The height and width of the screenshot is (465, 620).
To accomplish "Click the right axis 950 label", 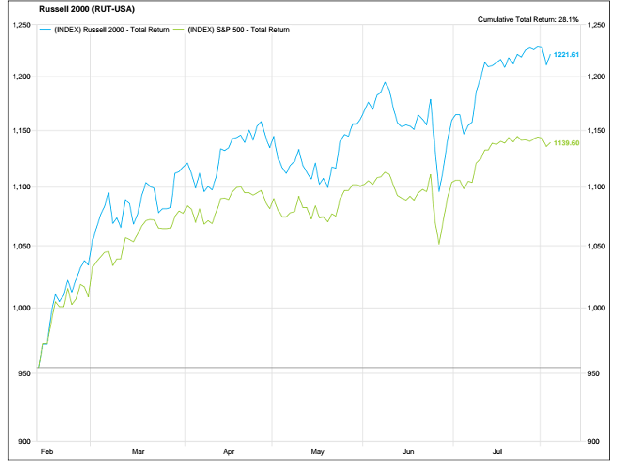I will 593,373.
